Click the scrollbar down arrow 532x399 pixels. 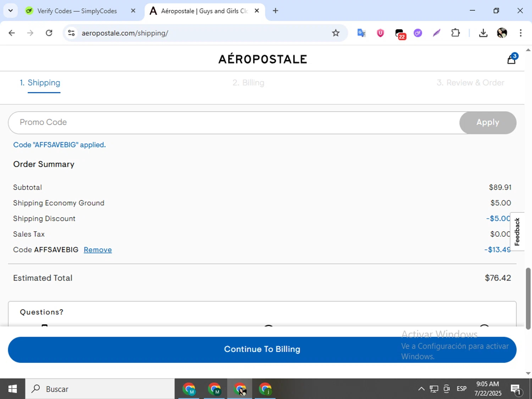click(x=528, y=373)
